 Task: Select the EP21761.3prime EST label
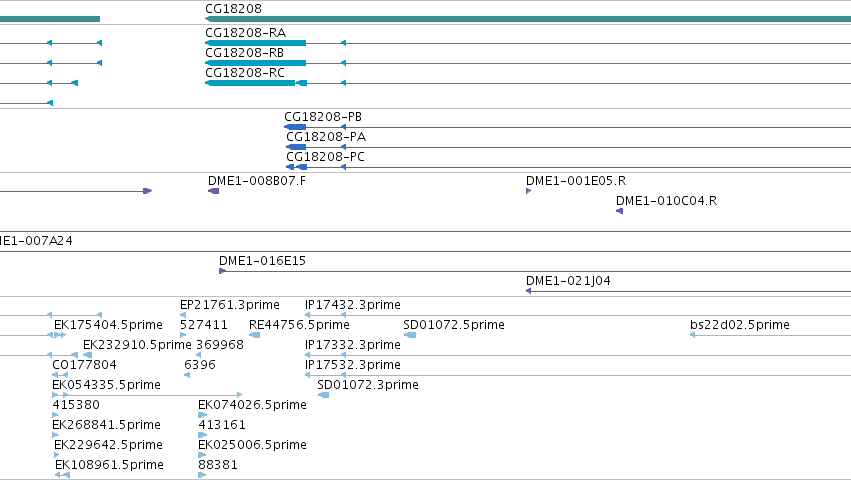click(x=230, y=305)
